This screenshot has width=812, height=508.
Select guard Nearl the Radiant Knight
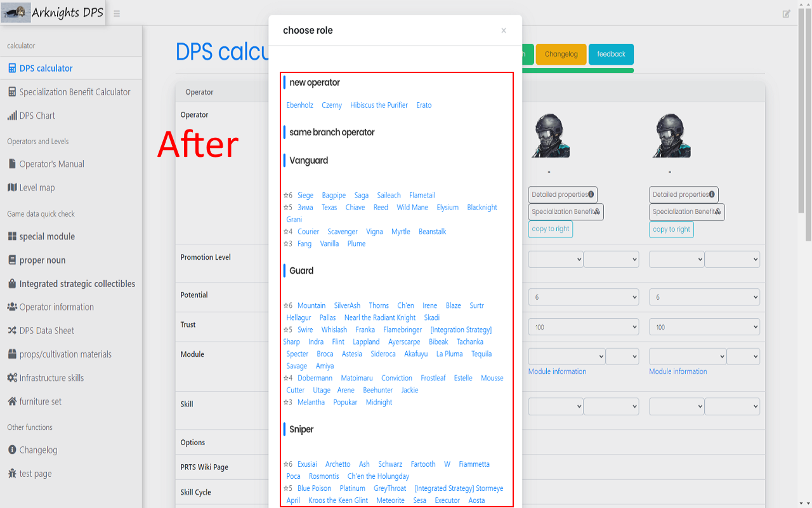click(380, 317)
